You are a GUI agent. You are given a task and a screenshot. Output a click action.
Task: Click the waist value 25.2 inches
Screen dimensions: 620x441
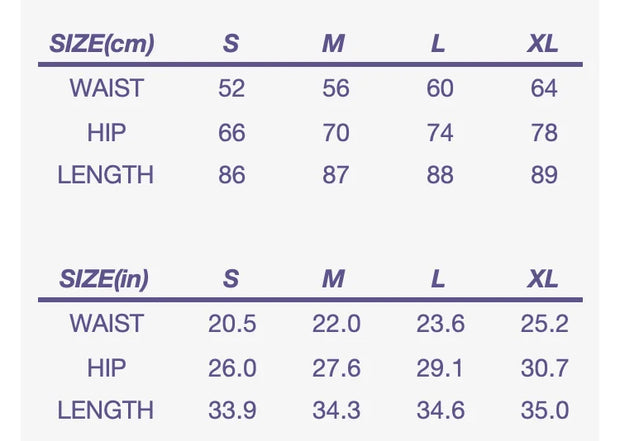click(544, 323)
